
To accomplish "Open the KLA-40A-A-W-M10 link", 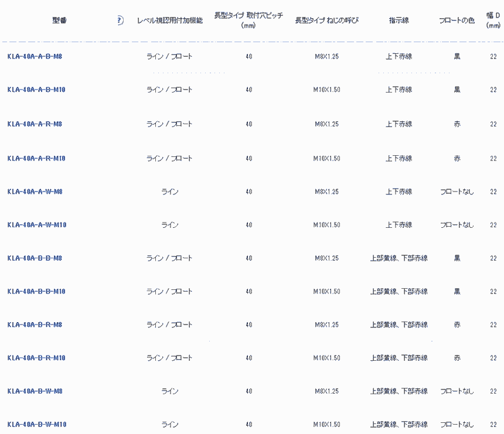I will pos(37,225).
